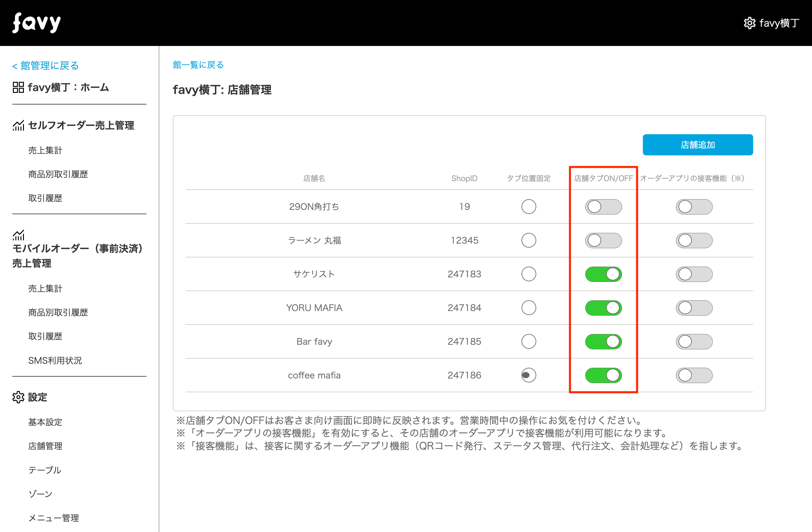Open 売上集計 under モバイルオーダー売上管理

(45, 288)
